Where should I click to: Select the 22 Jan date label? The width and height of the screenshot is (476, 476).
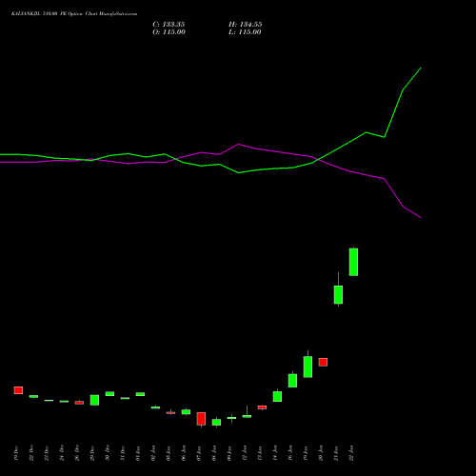coord(351,453)
